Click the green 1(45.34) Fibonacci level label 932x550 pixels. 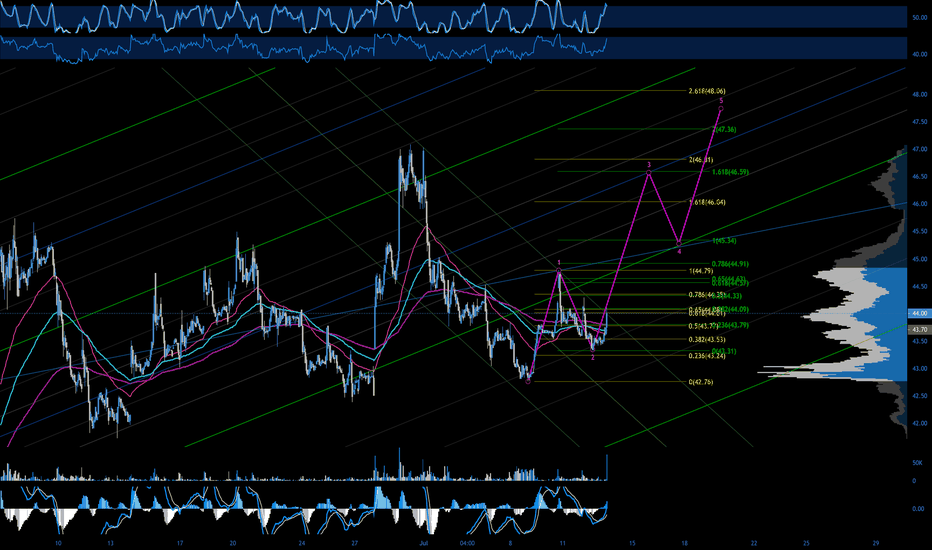pyautogui.click(x=724, y=241)
